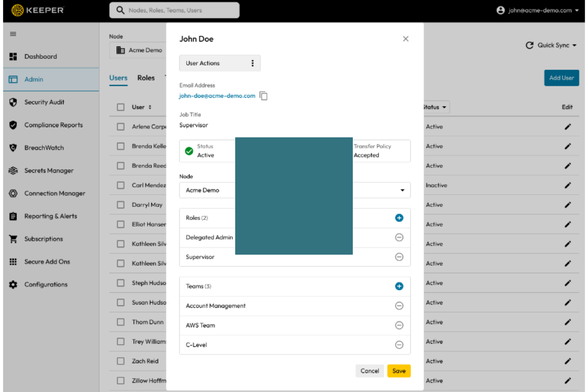Remove the Account Management team
Image resolution: width=588 pixels, height=392 pixels.
399,306
